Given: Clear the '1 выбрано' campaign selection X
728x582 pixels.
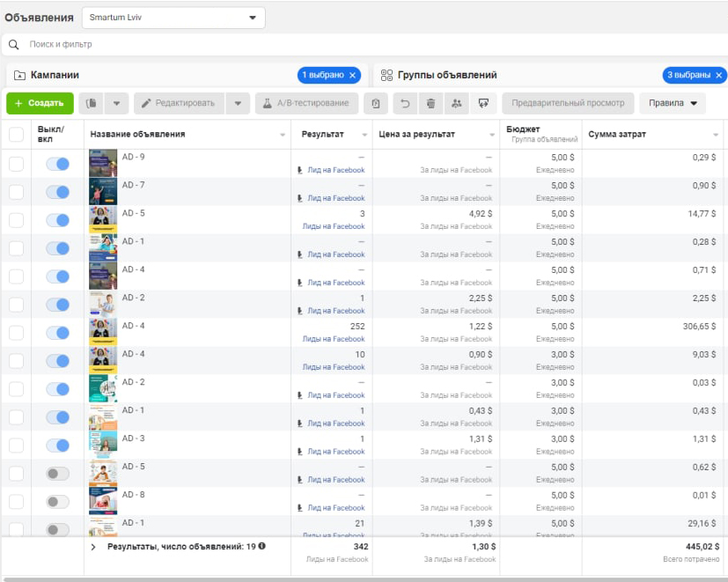Looking at the screenshot, I should coord(353,76).
